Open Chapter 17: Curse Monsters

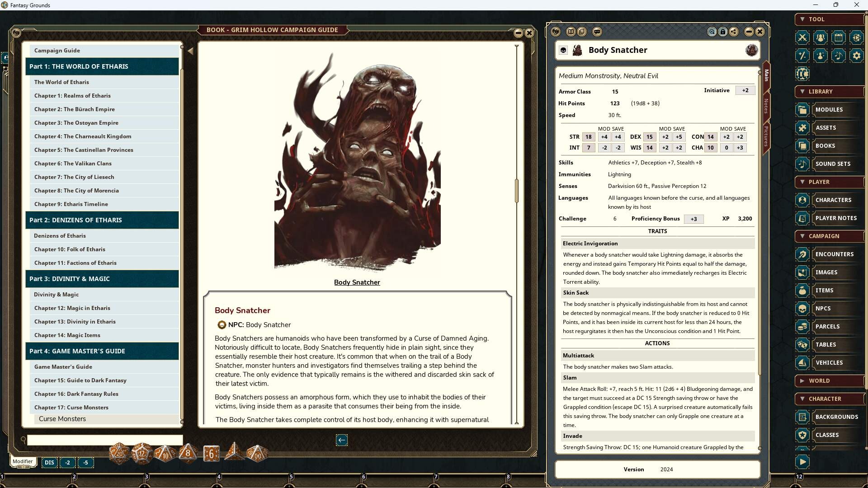[x=104, y=408]
